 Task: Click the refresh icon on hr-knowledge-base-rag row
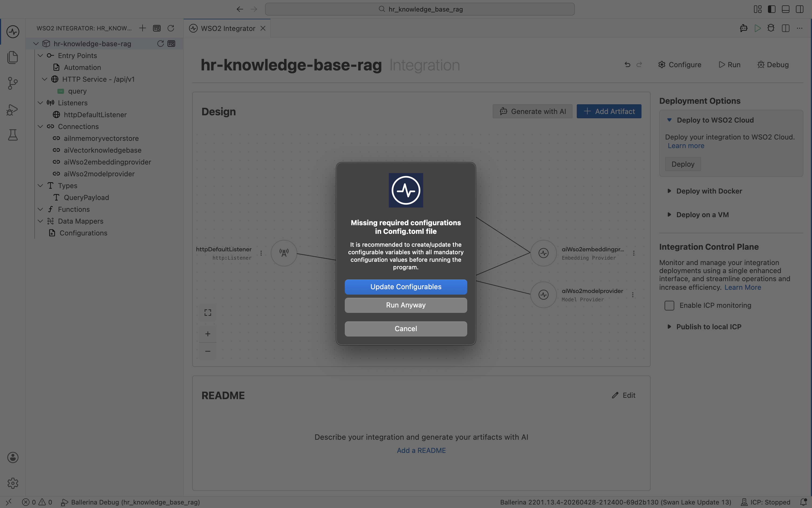click(x=160, y=43)
